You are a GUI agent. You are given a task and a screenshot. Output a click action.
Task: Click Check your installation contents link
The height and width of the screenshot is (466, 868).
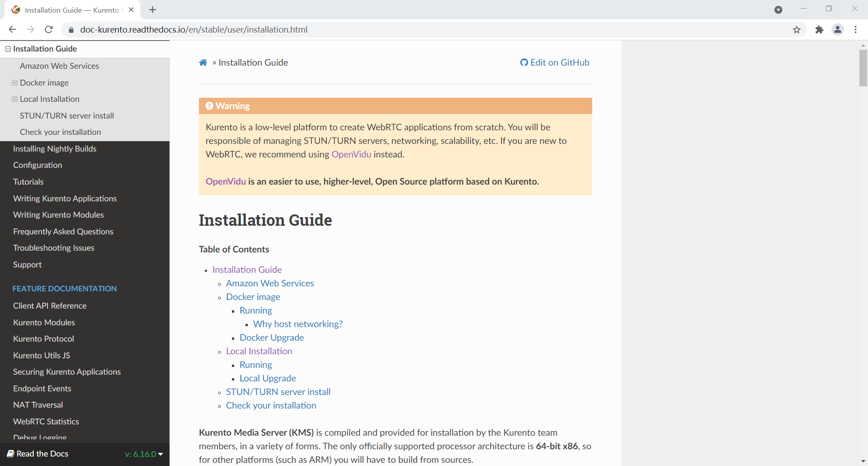271,405
